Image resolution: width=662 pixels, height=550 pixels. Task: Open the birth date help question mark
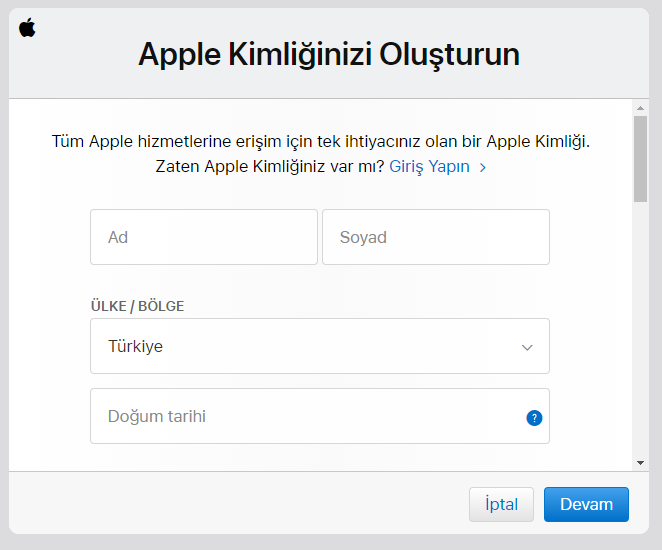point(534,418)
